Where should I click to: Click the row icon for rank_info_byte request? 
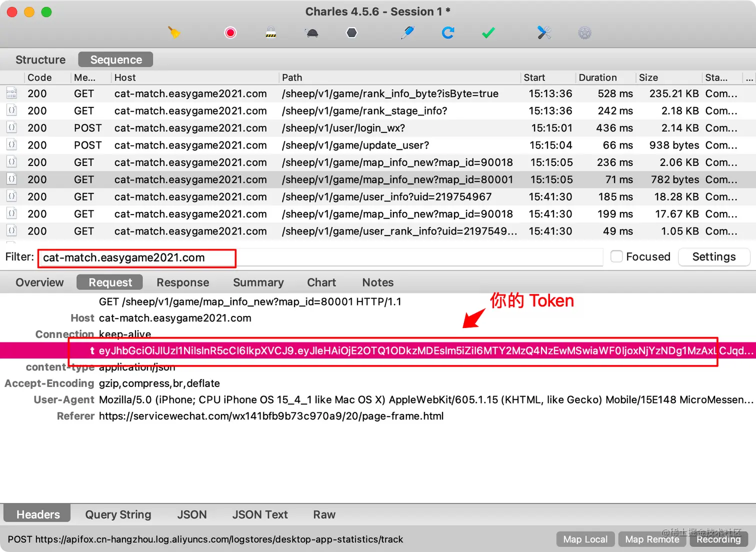[x=11, y=93]
